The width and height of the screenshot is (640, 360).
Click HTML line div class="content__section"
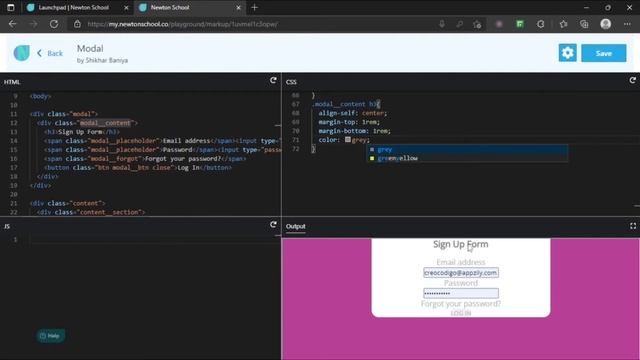point(91,212)
